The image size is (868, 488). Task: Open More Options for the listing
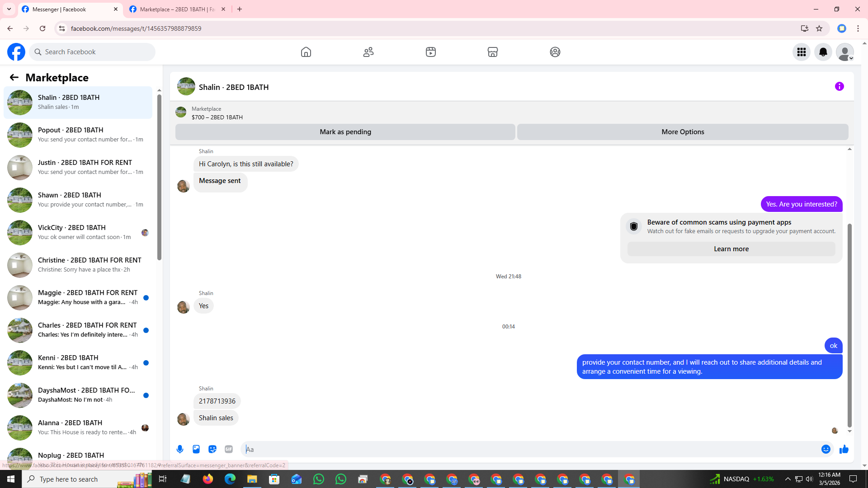(x=683, y=132)
